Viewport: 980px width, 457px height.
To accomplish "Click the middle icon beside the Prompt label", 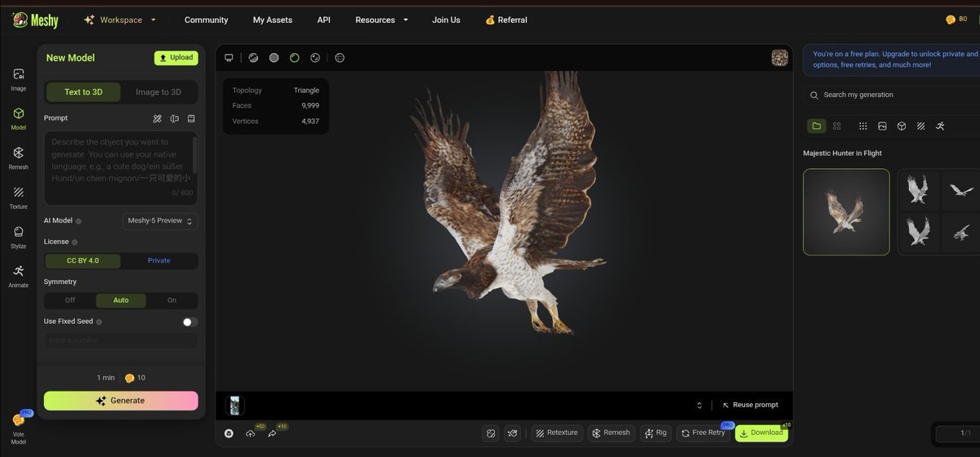I will [x=175, y=118].
